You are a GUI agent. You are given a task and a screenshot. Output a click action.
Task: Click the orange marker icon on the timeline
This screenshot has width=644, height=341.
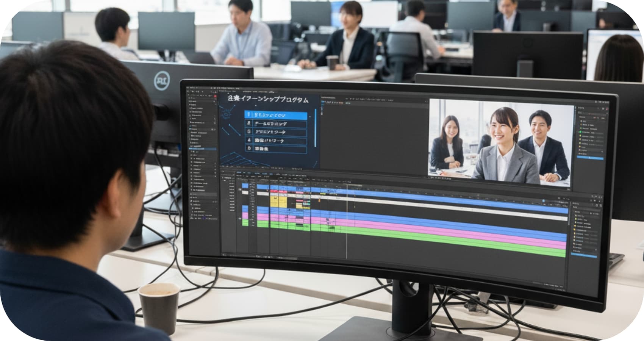[319, 200]
